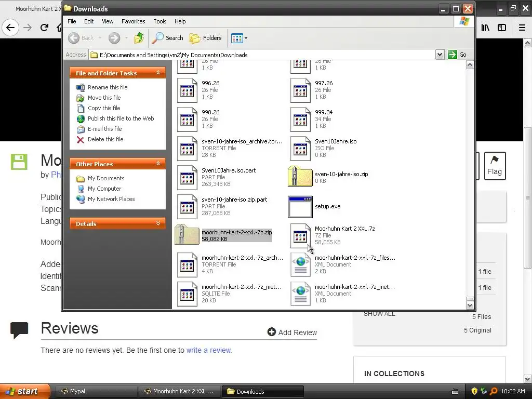
Task: Click the write a review link
Action: coord(208,350)
